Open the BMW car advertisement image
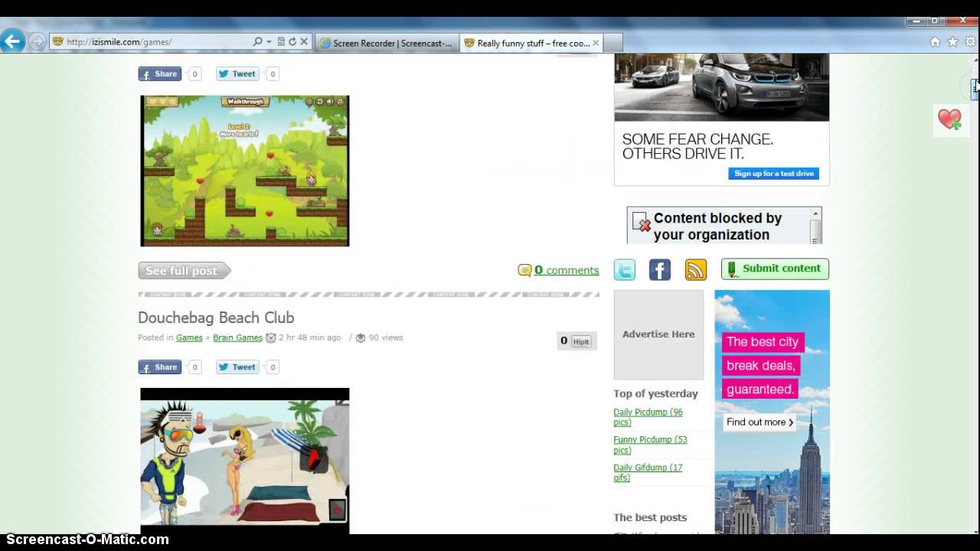Screen dimensions: 980x551 721,87
